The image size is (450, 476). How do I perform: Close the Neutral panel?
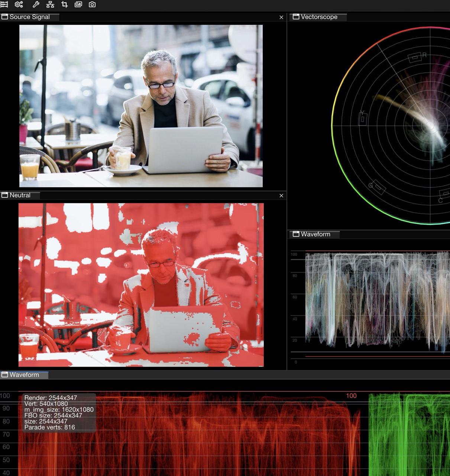click(x=281, y=196)
